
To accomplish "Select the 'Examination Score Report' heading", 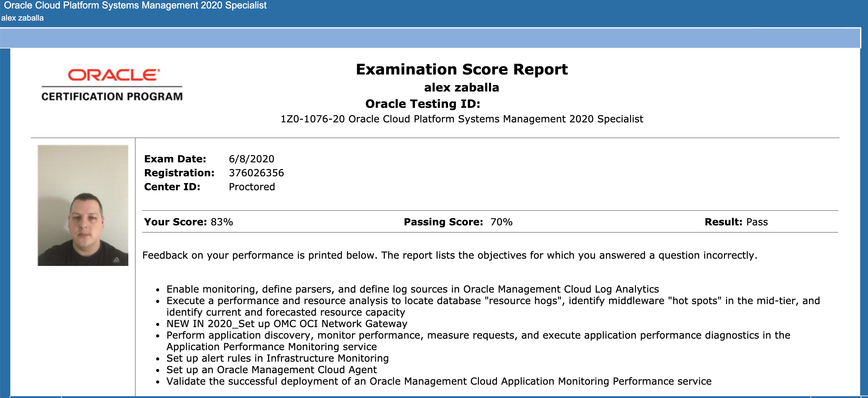I will 462,69.
